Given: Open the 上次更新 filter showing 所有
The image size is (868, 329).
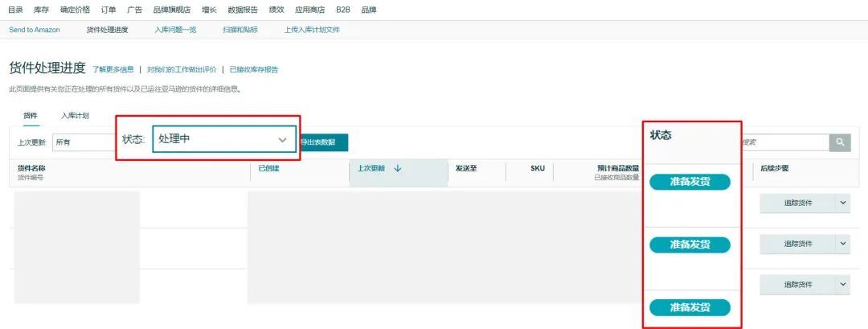Looking at the screenshot, I should (x=83, y=142).
